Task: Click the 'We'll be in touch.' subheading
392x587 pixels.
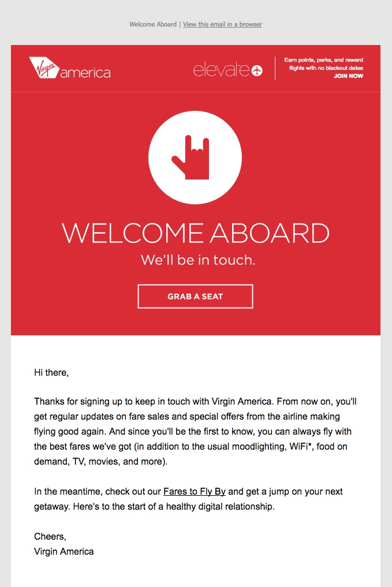Action: (198, 260)
